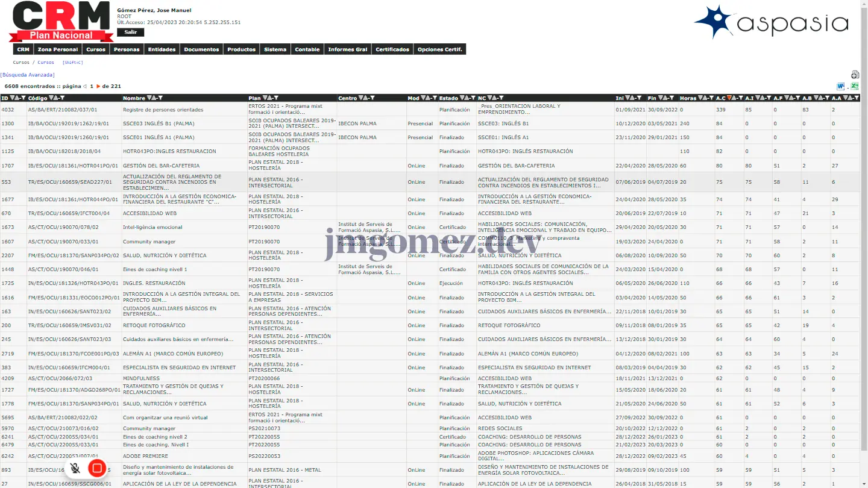Click the CRM Plan Nacional logo

(x=60, y=22)
